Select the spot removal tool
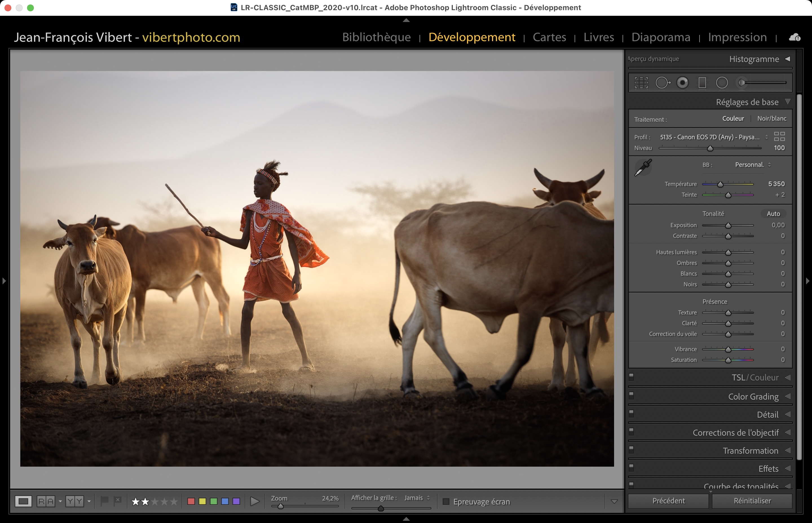 [x=662, y=83]
